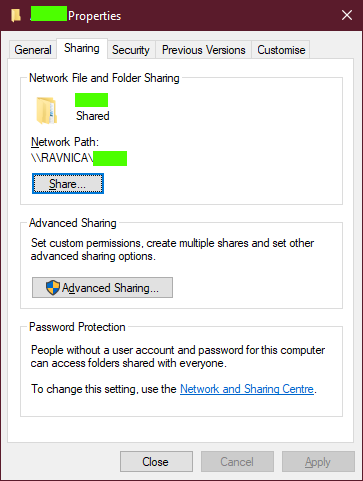Open the Security tab
The image size is (363, 481).
[x=131, y=50]
